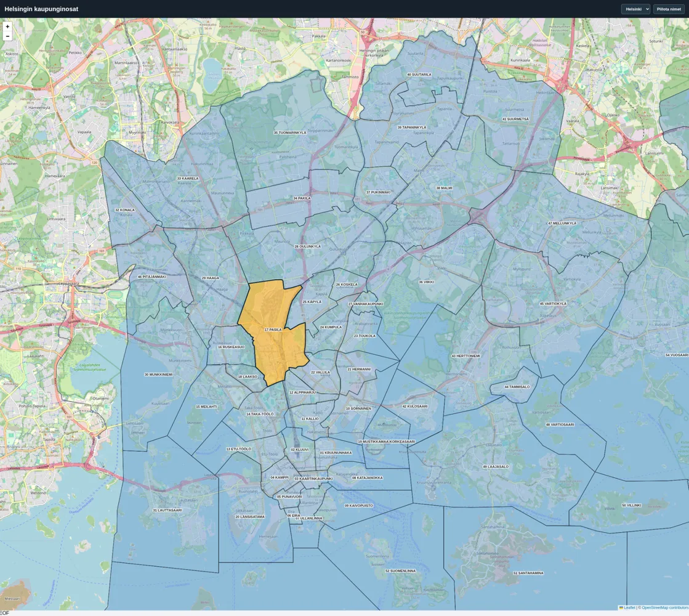Click the 42 KULOSAARI label

[x=415, y=407]
